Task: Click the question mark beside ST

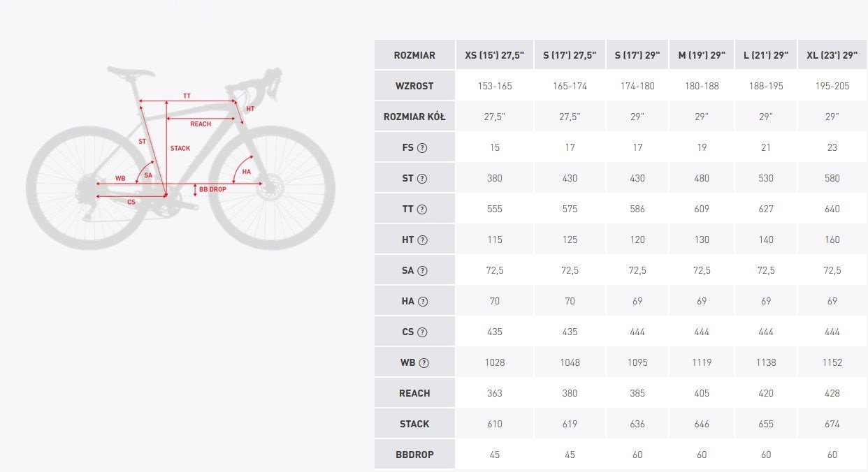Action: pos(422,179)
